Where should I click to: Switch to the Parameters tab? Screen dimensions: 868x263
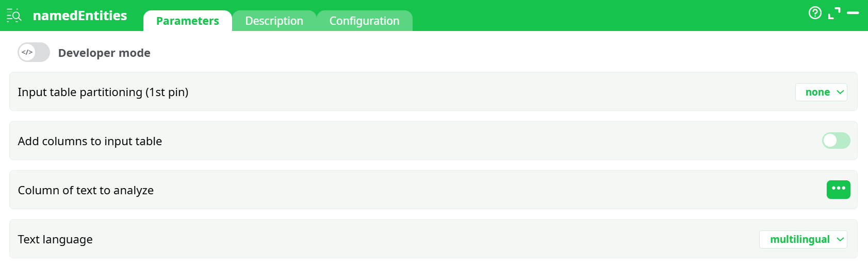coord(188,21)
